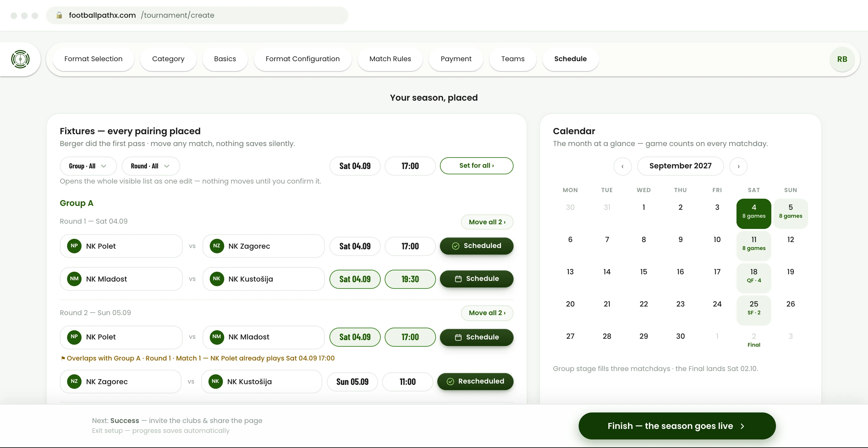
Task: Click Finish — the season goes live
Action: [677, 426]
